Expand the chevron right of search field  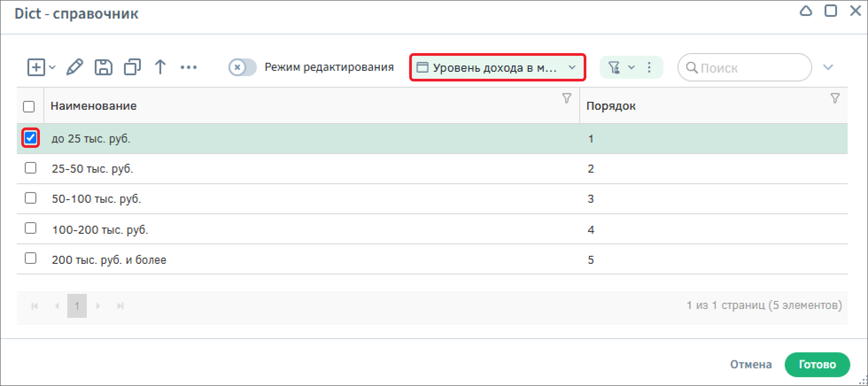pyautogui.click(x=828, y=68)
